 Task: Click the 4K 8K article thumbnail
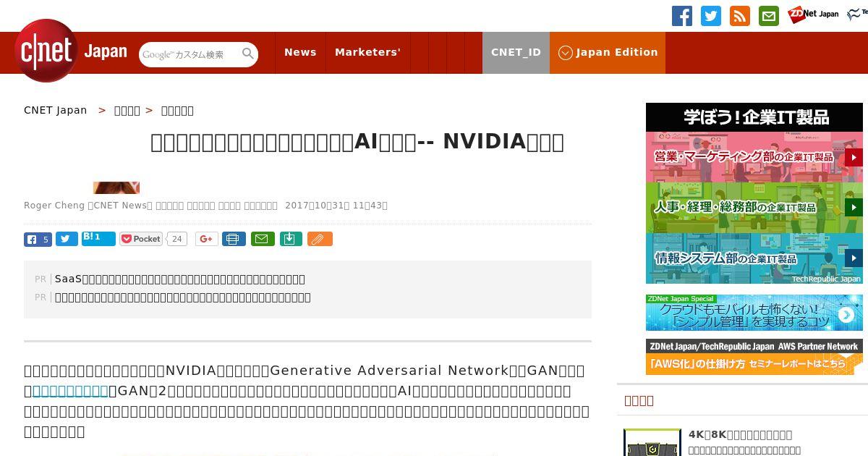coord(652,442)
